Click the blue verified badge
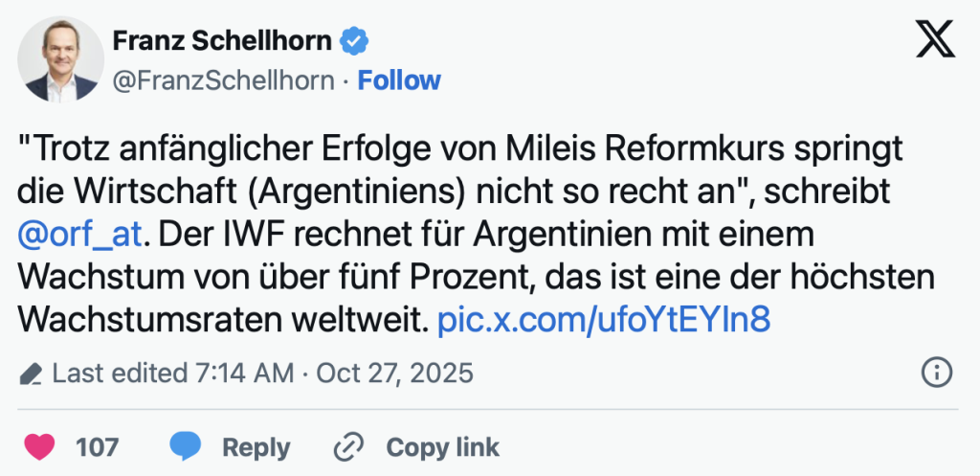Viewport: 980px width, 476px height. pos(356,41)
